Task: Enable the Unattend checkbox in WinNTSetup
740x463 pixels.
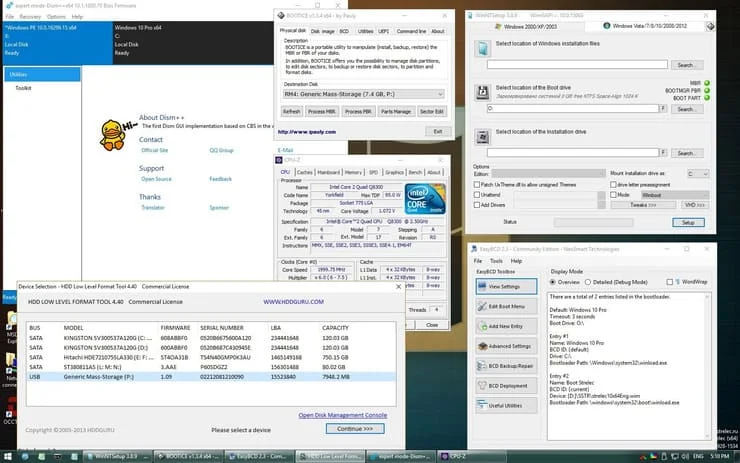Action: point(477,194)
